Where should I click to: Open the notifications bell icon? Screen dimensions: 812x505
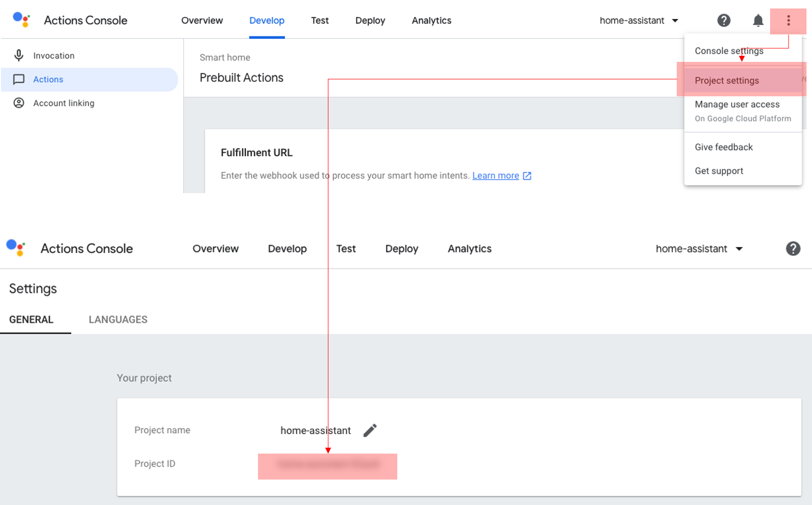pyautogui.click(x=758, y=20)
